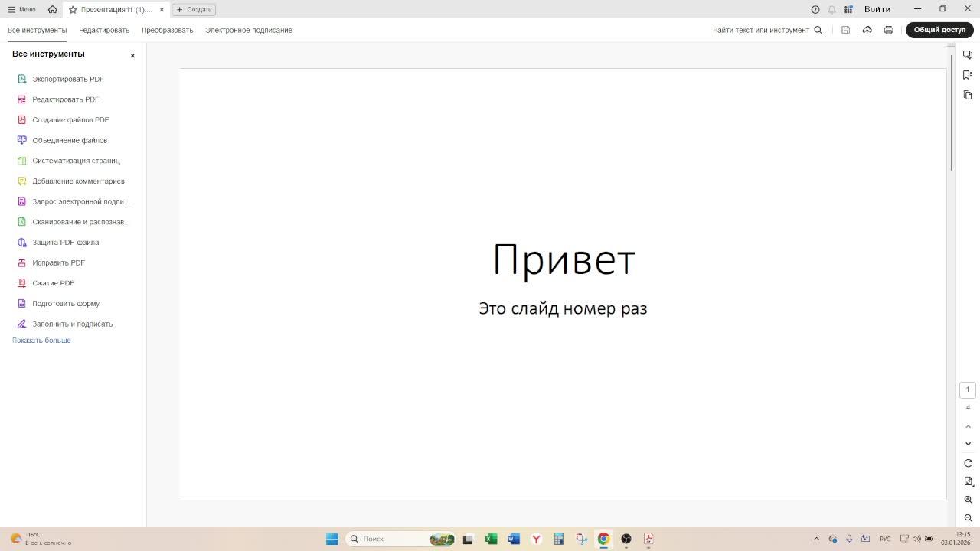
Task: Click the РУС language indicator
Action: click(x=885, y=539)
